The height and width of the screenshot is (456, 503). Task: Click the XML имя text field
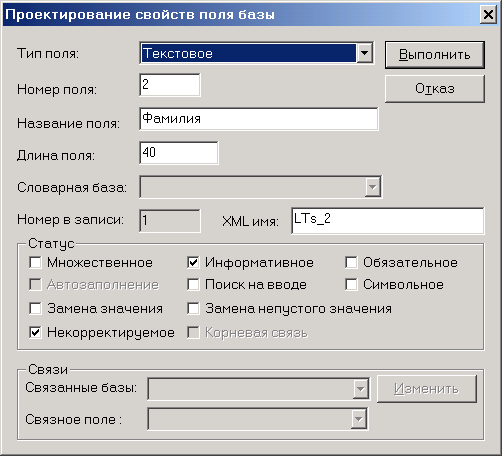click(388, 221)
